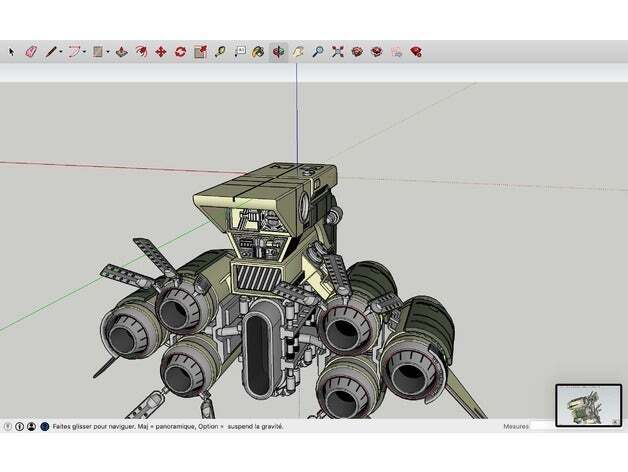The image size is (628, 472).
Task: Click the Scale tool in toolbar
Action: (200, 51)
